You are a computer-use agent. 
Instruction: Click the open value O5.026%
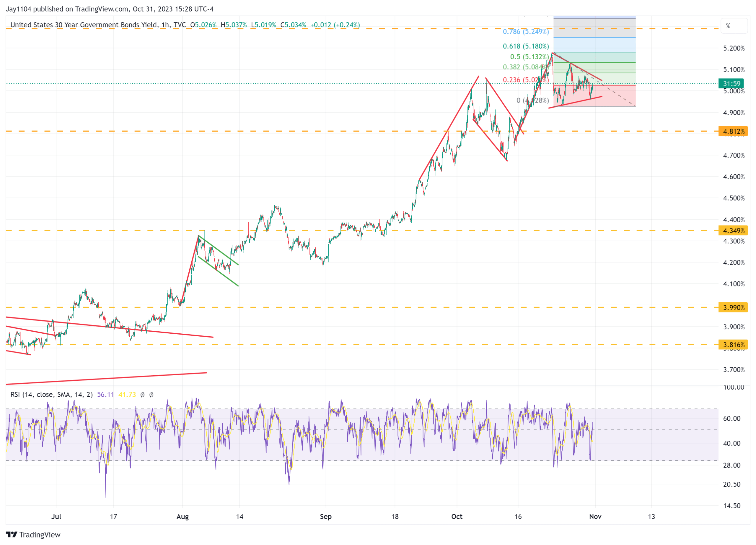pos(203,25)
